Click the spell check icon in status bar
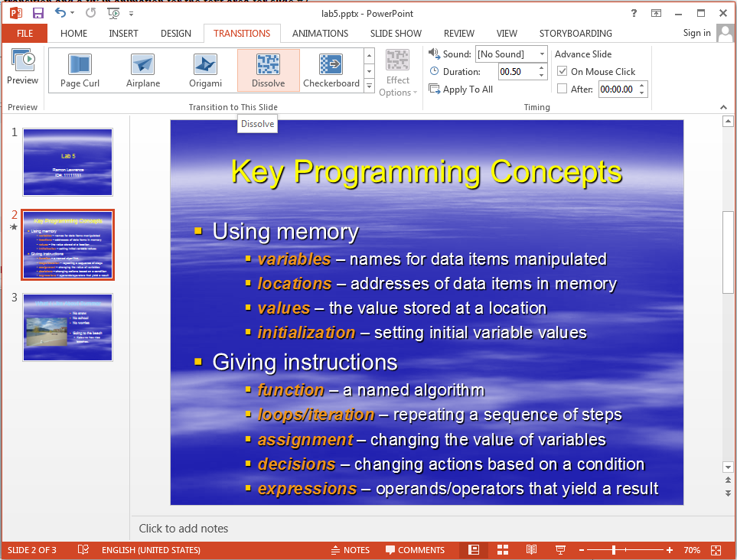This screenshot has height=560, width=737. 83,549
